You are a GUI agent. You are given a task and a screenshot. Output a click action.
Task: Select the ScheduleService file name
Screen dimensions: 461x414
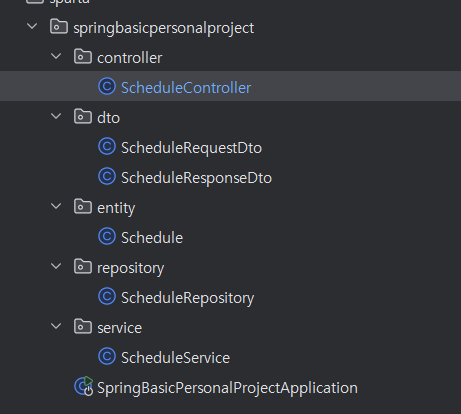tap(175, 358)
